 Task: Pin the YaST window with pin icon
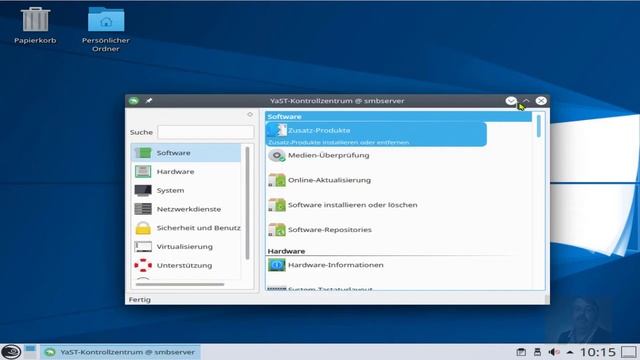point(149,101)
